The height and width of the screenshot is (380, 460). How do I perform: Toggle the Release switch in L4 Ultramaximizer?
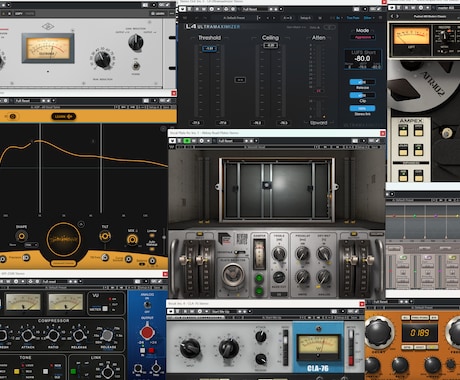pyautogui.click(x=362, y=82)
